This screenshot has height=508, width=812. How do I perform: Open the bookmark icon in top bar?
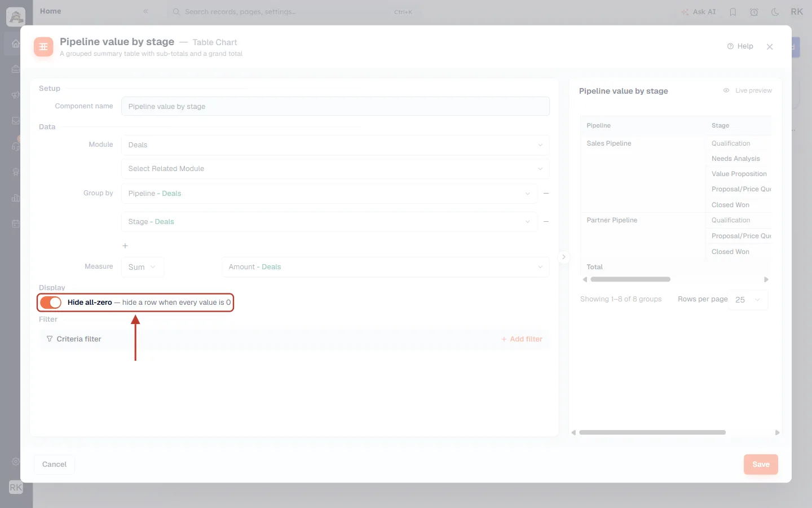coord(733,12)
